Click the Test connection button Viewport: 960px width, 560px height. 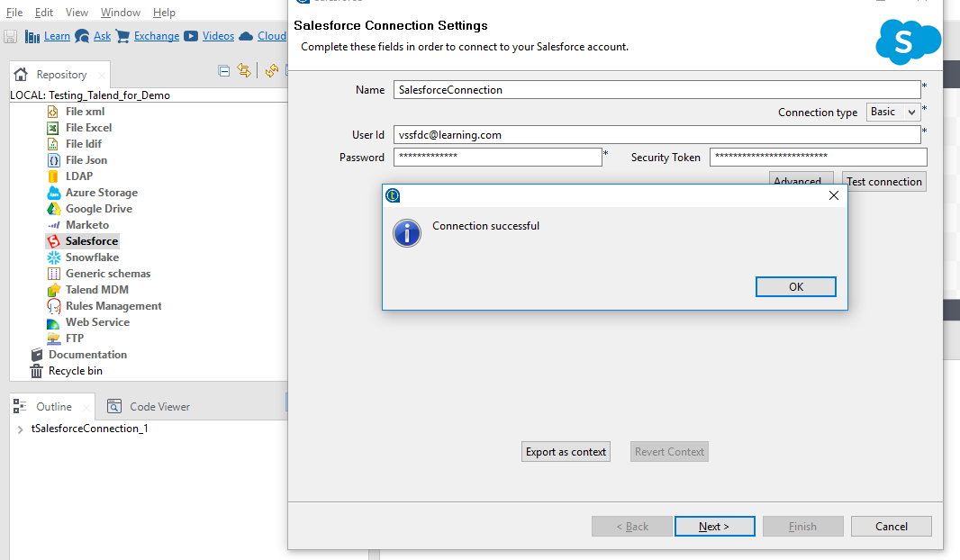click(x=883, y=182)
